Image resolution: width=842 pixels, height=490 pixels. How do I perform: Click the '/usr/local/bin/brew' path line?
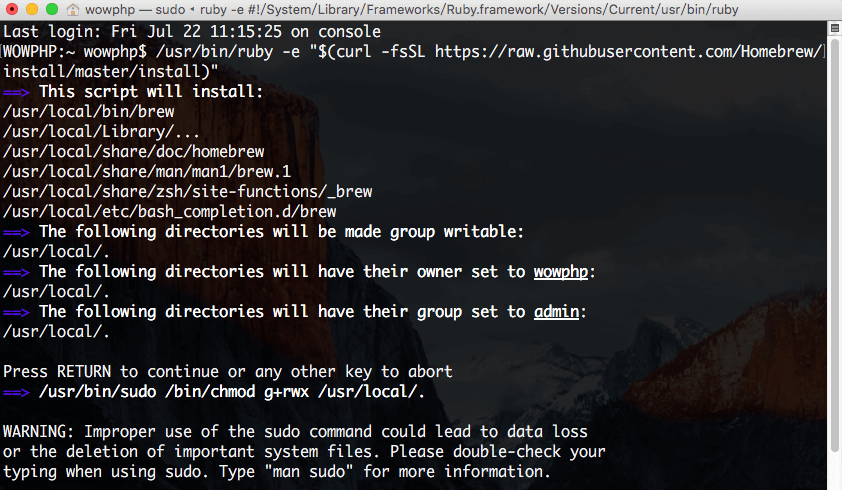point(89,112)
